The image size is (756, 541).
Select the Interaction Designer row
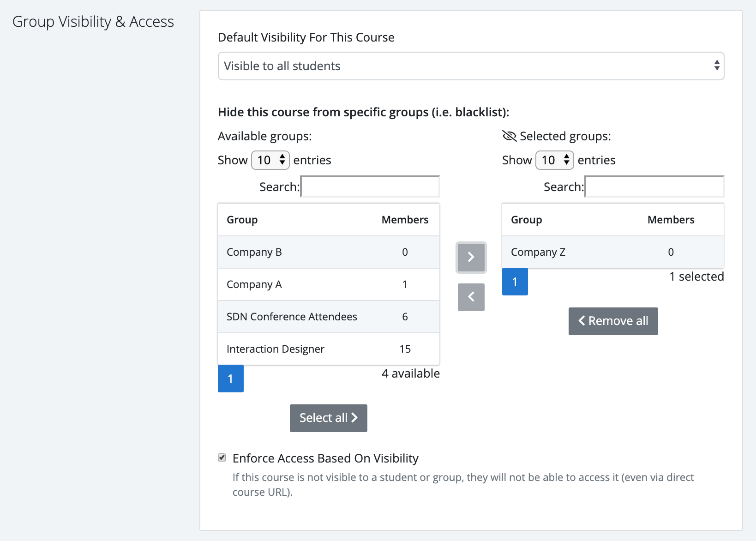pos(328,349)
